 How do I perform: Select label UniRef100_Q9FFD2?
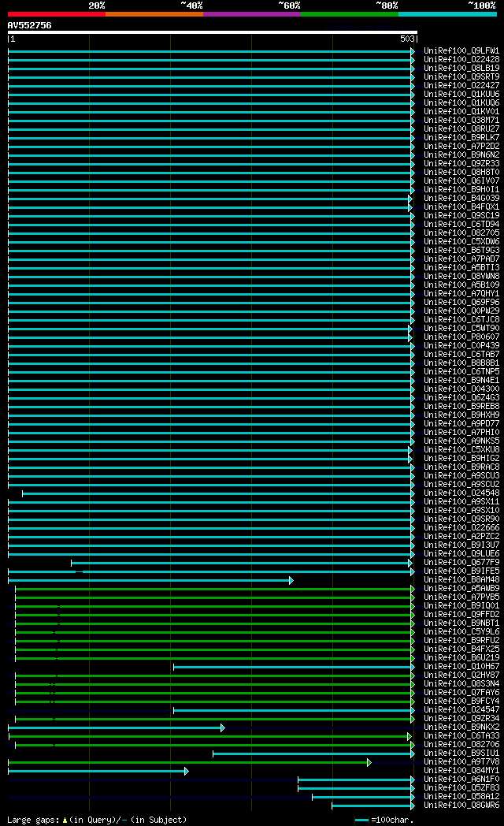pyautogui.click(x=461, y=614)
